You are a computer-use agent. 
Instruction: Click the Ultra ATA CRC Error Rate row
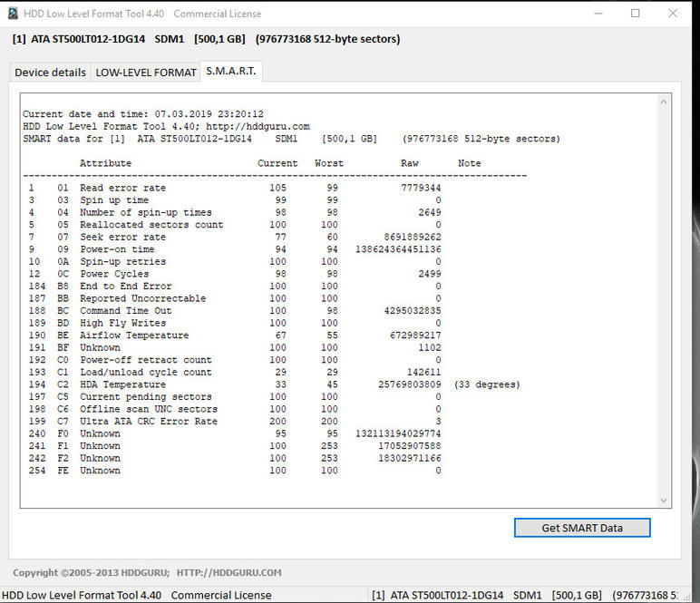(x=235, y=422)
